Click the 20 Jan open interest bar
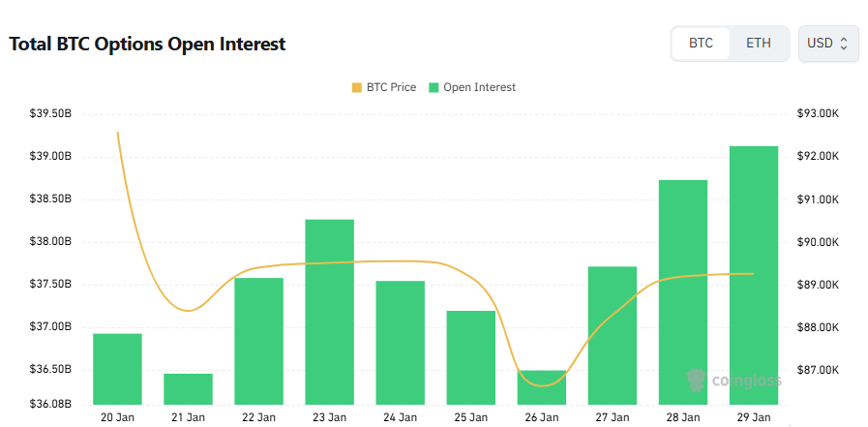Image resolution: width=868 pixels, height=427 pixels. [x=117, y=369]
